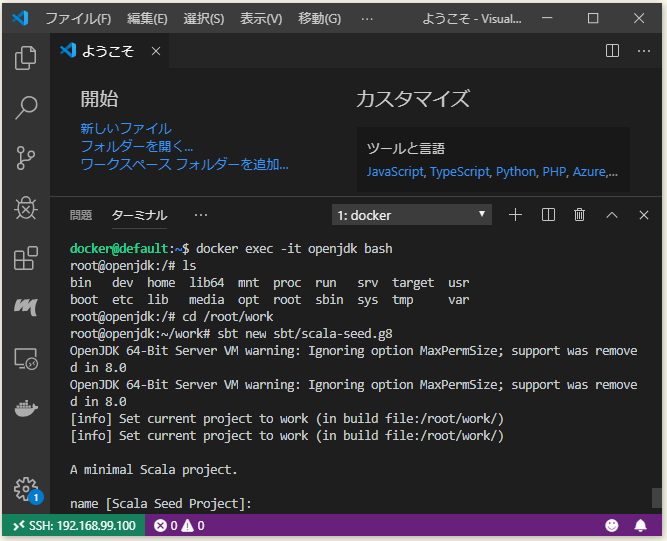Open the 編集(E) menu
Image resolution: width=667 pixels, height=541 pixels.
click(147, 19)
